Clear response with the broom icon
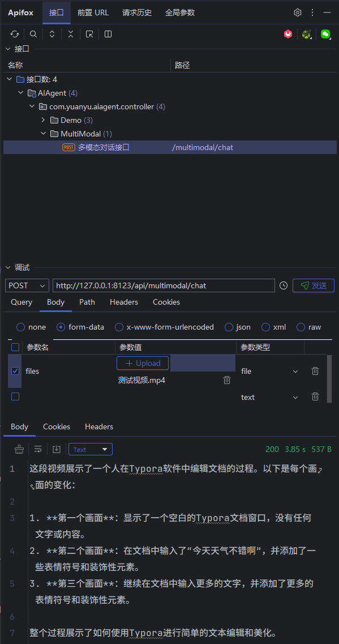Screen dimensions: 339x644 pos(19,449)
